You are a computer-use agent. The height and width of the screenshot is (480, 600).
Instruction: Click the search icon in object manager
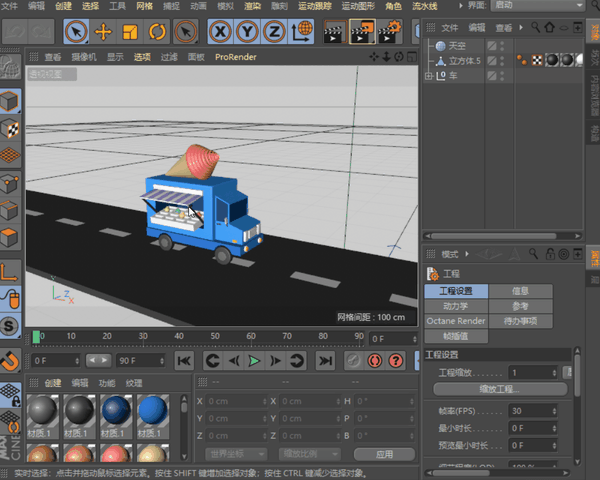click(533, 27)
